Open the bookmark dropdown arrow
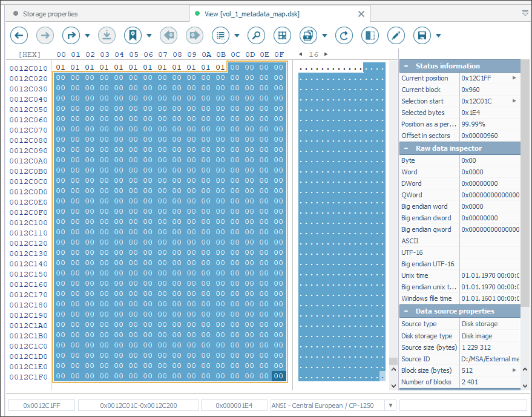The image size is (532, 417). [x=149, y=35]
